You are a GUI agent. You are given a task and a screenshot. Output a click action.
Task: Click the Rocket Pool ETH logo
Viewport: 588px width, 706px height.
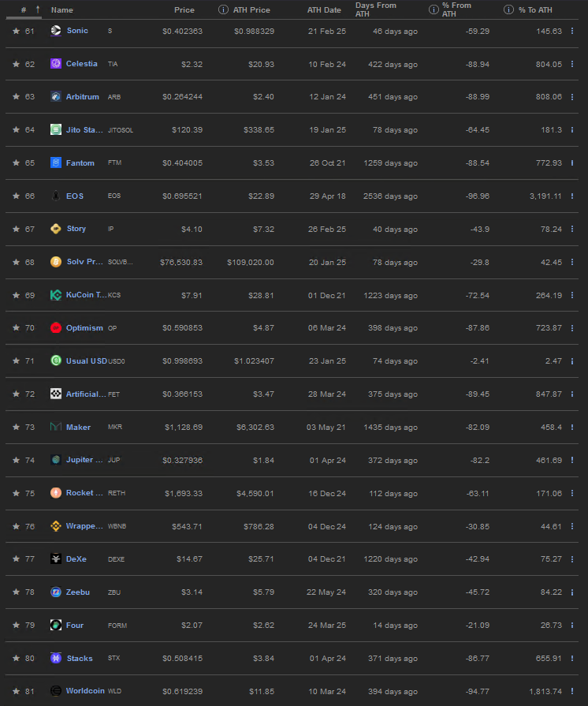pyautogui.click(x=56, y=493)
